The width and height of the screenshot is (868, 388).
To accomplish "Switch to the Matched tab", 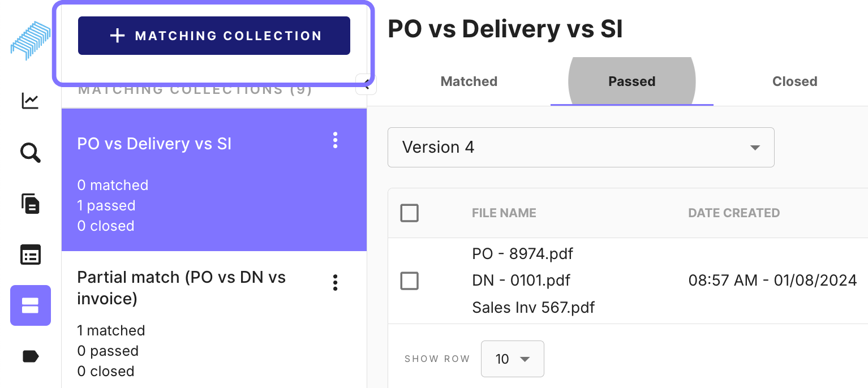I will (x=469, y=81).
